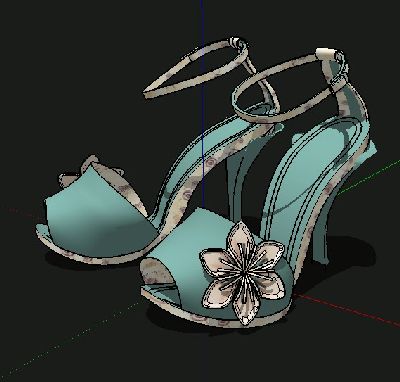Select the floral bow behind the rear sandal's toe strap
Viewport: 400px width, 382px height.
click(90, 170)
